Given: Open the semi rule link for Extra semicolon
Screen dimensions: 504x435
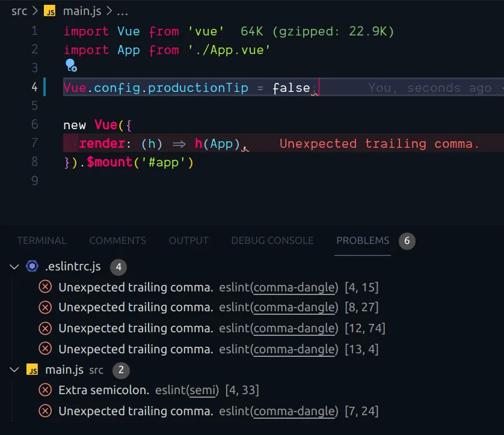Looking at the screenshot, I should point(202,390).
